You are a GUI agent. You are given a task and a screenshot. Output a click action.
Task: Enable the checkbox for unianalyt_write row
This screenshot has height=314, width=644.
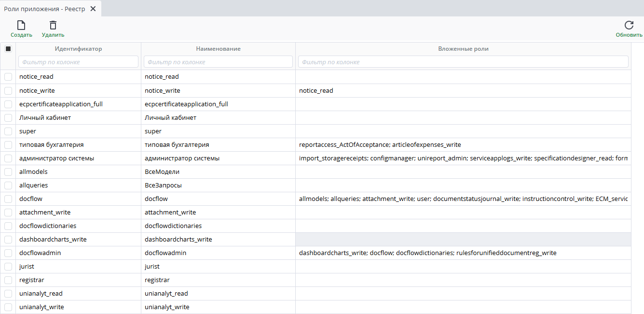(8, 307)
